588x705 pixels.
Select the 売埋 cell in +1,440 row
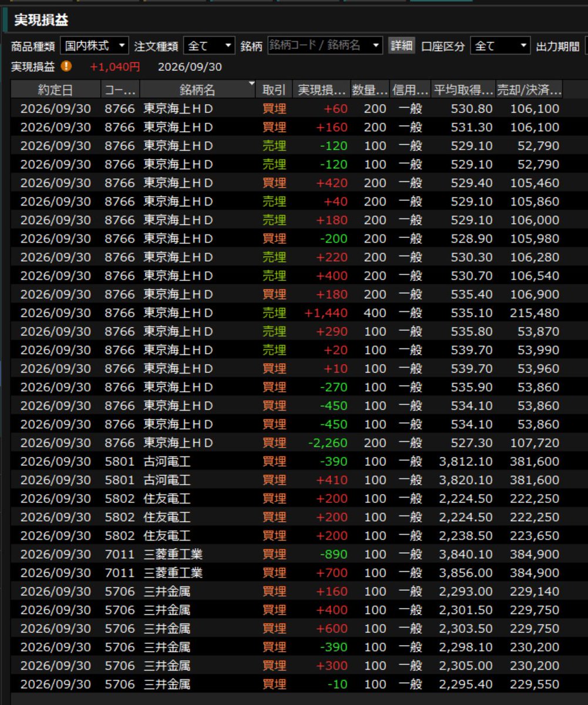(274, 313)
